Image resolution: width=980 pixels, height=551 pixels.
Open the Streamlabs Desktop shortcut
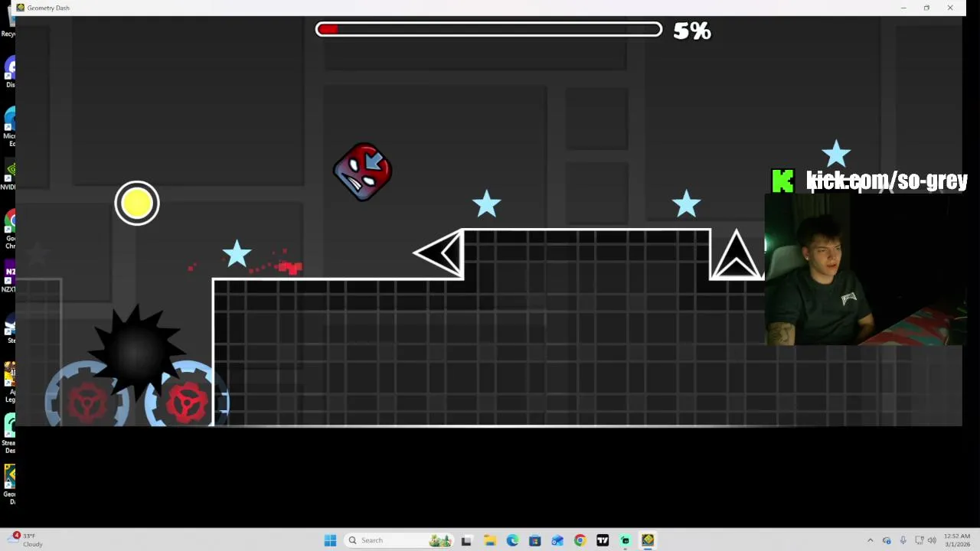click(9, 434)
